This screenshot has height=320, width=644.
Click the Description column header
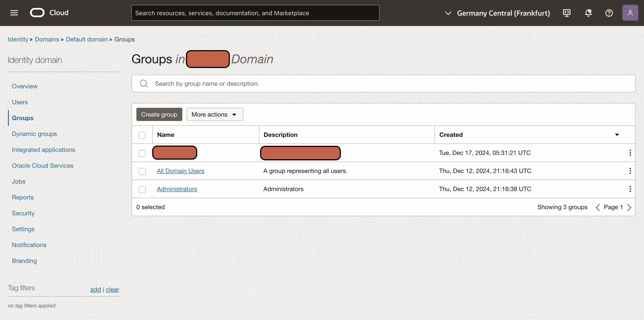pyautogui.click(x=280, y=135)
